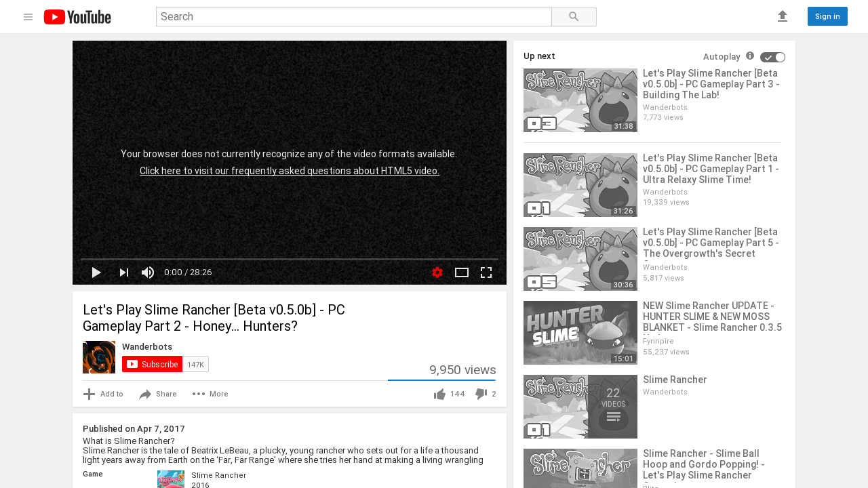Skip to next video
Screen dimensions: 868x488
pyautogui.click(x=123, y=272)
